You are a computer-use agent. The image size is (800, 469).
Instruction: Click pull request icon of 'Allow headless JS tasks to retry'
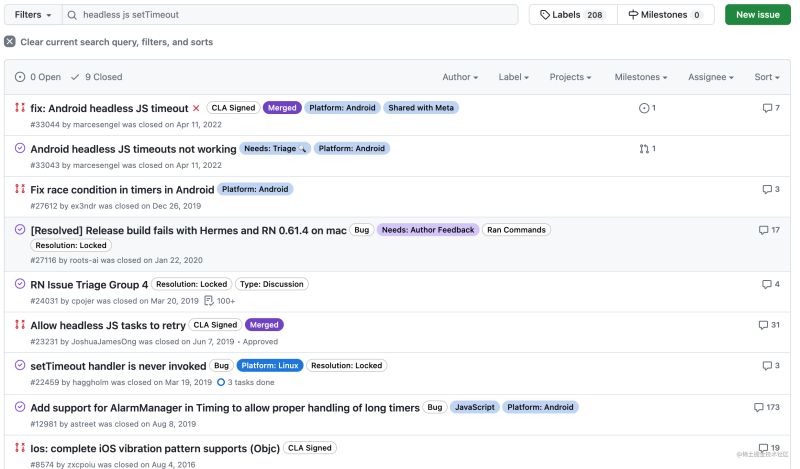point(20,325)
